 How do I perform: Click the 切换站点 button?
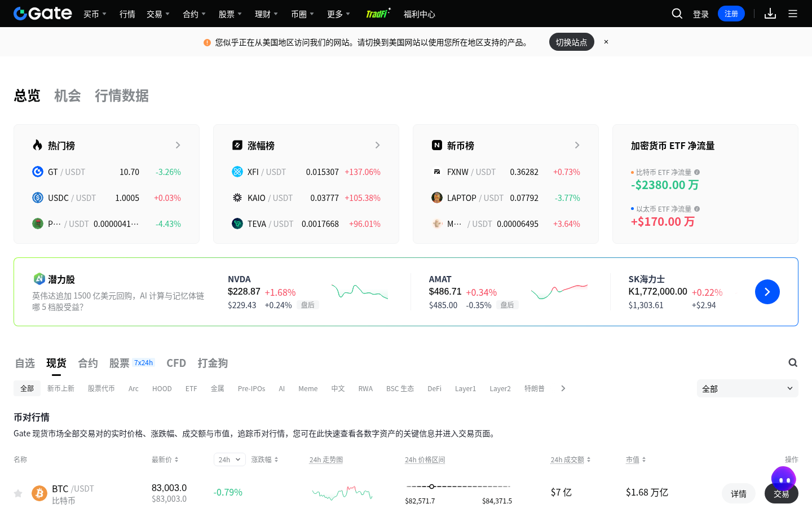(571, 42)
